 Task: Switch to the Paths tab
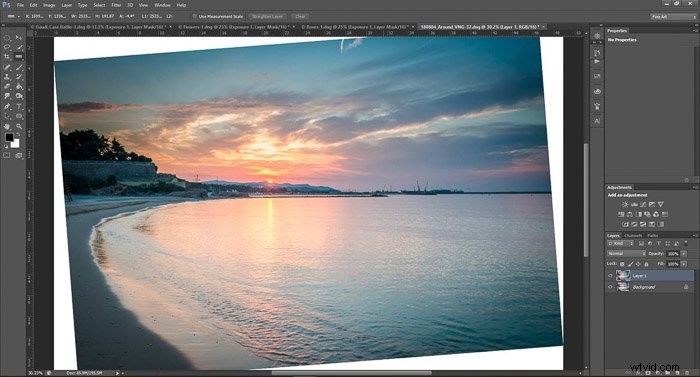[x=653, y=235]
